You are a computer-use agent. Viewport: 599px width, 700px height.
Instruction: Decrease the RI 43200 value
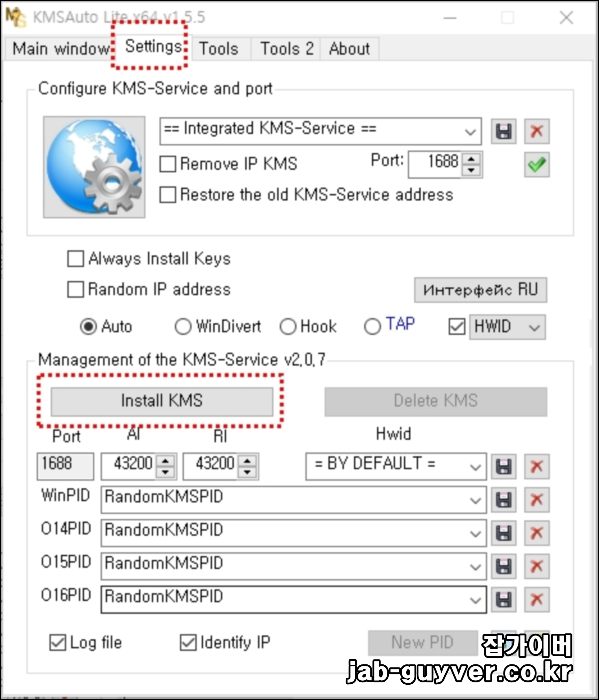(247, 472)
